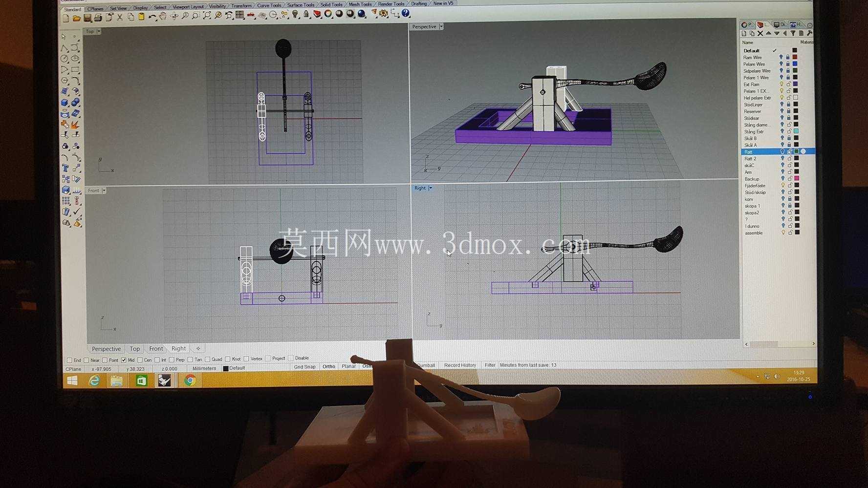Screen dimensions: 868x488
Task: Click the blue Help question mark icon
Action: coord(406,13)
